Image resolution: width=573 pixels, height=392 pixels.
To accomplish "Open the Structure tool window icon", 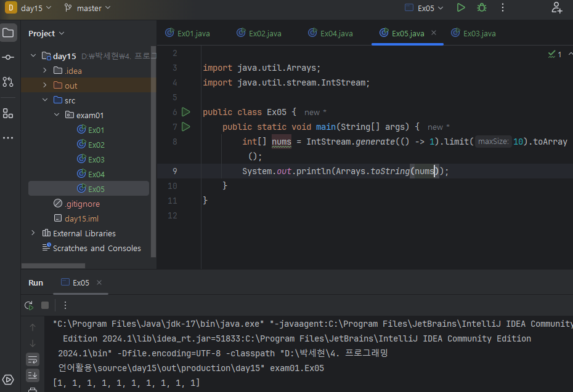I will coord(8,113).
